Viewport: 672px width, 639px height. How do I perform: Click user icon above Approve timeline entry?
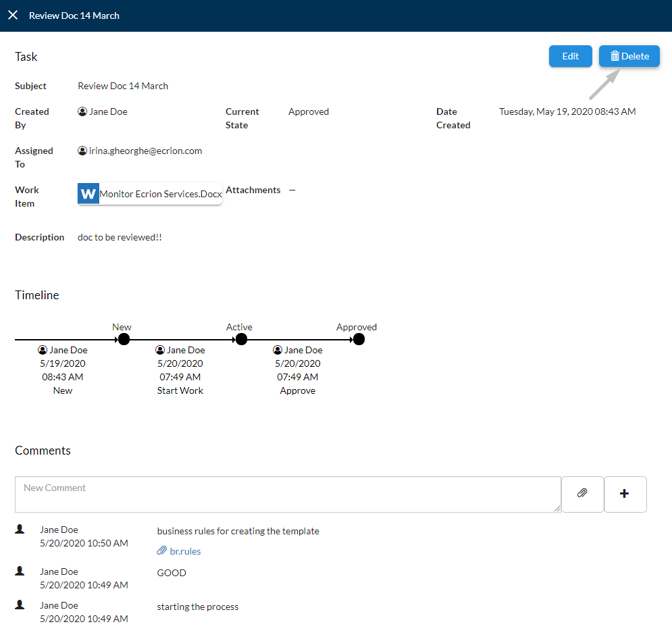(278, 350)
